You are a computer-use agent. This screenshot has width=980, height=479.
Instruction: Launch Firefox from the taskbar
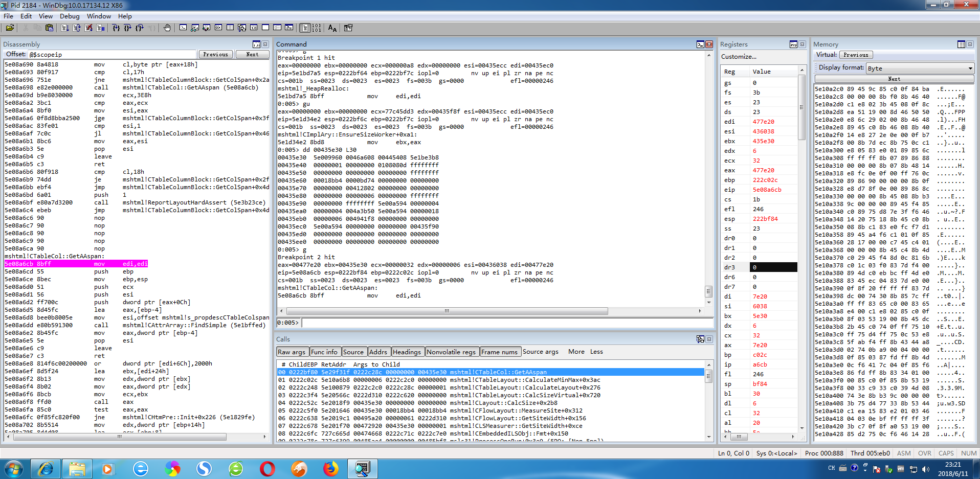331,468
